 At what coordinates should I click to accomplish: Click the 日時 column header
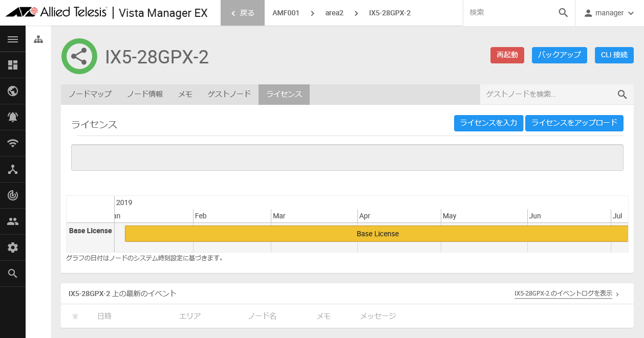tap(104, 316)
